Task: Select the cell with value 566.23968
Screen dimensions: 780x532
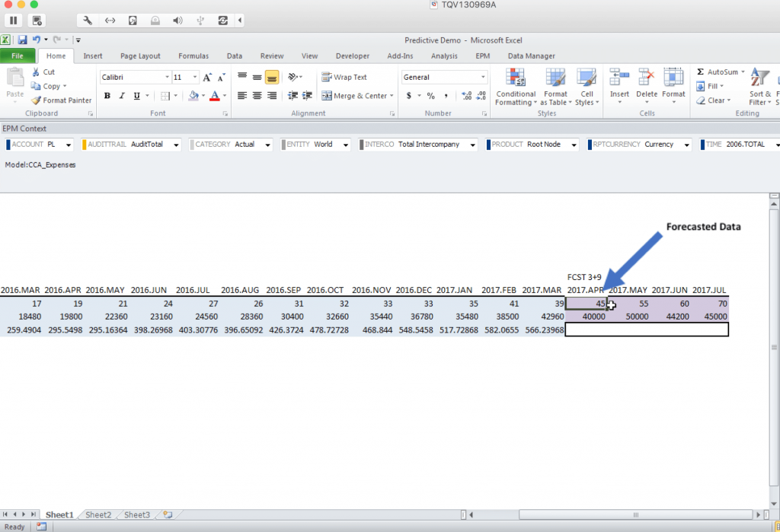Action: point(542,330)
